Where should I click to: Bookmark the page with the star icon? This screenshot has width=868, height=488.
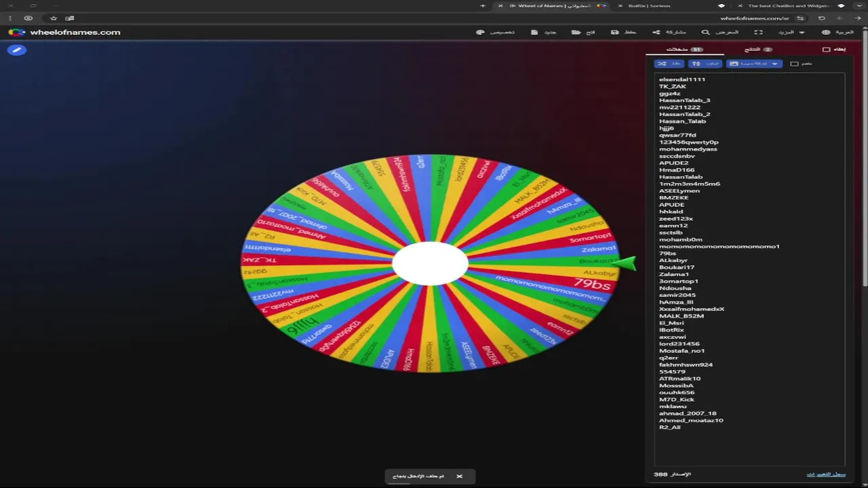point(54,18)
